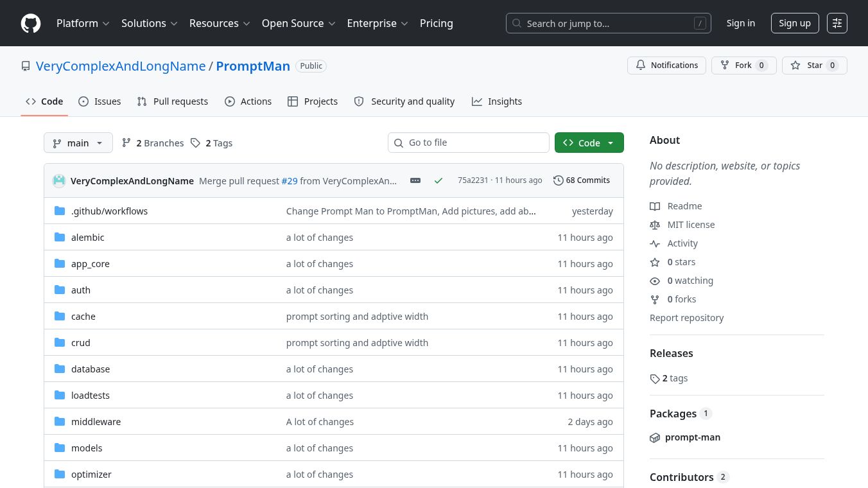Focus the Go to file input

[469, 143]
